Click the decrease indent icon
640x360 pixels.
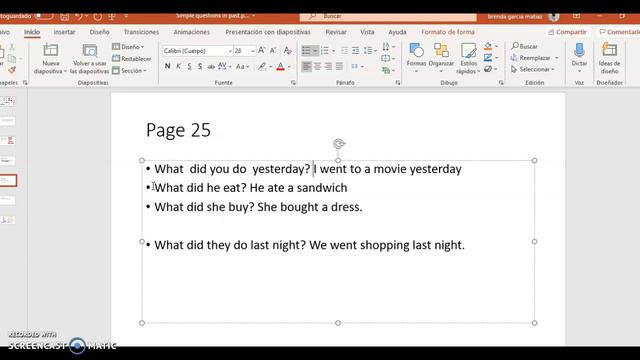tap(344, 51)
